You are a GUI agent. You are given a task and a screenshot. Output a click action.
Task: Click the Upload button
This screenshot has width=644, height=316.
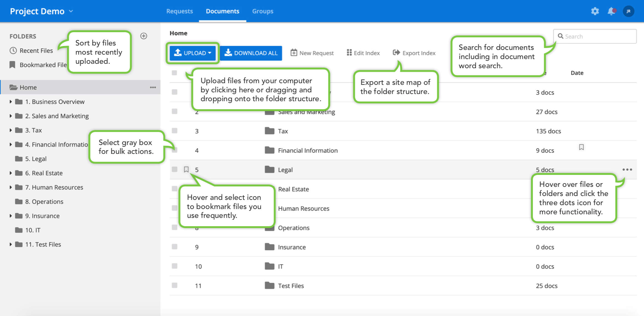193,53
